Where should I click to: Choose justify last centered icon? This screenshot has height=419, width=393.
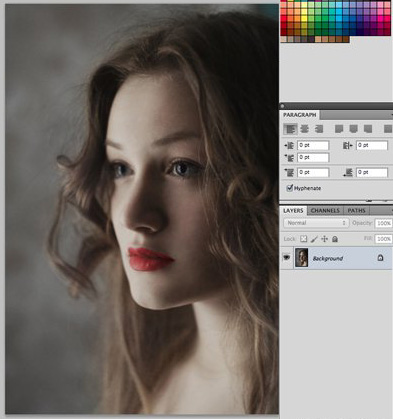click(353, 129)
